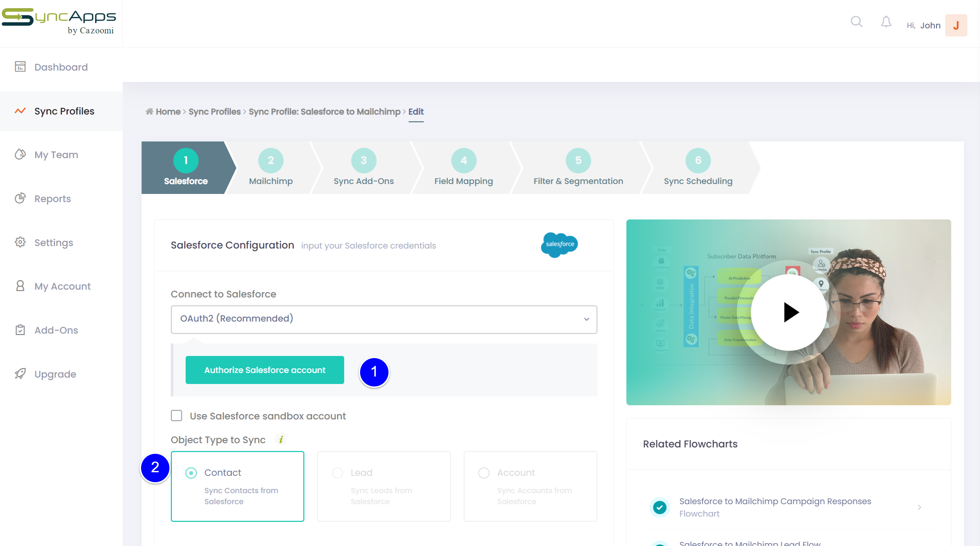Open Sync Profiles sidebar item
Viewport: 980px width, 546px height.
pos(61,111)
